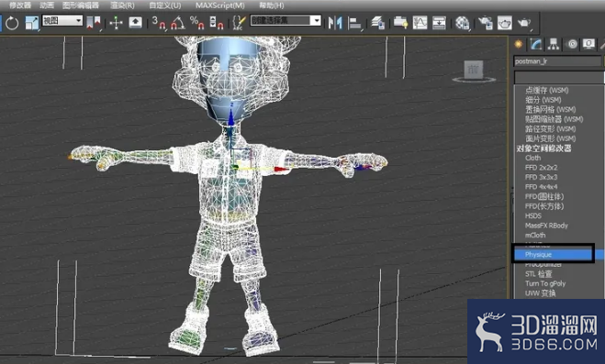Image resolution: width=605 pixels, height=364 pixels.
Task: Open Edit Named Selection Sets
Action: [239, 23]
